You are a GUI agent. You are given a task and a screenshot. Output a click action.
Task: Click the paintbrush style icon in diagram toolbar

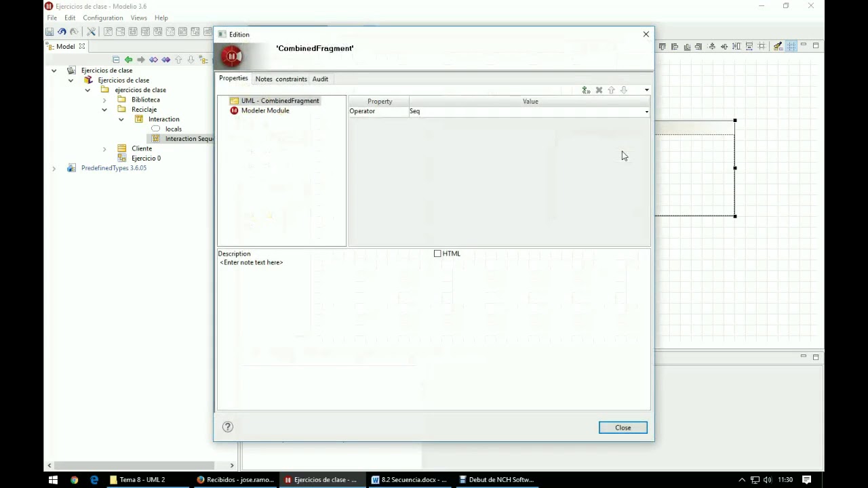[778, 46]
